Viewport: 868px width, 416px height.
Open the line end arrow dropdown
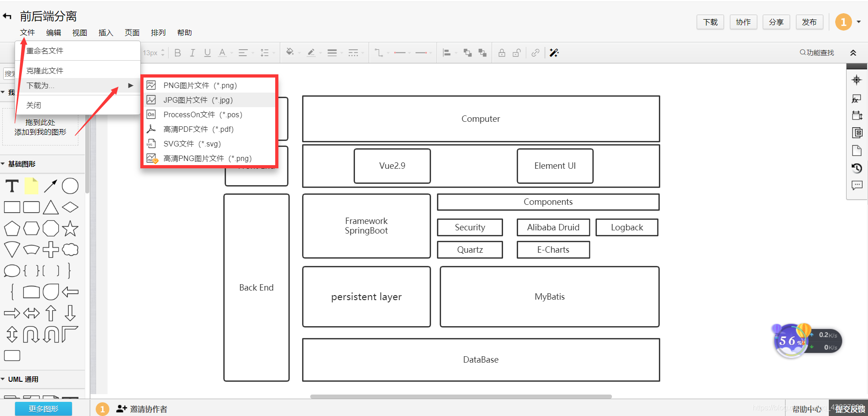421,53
